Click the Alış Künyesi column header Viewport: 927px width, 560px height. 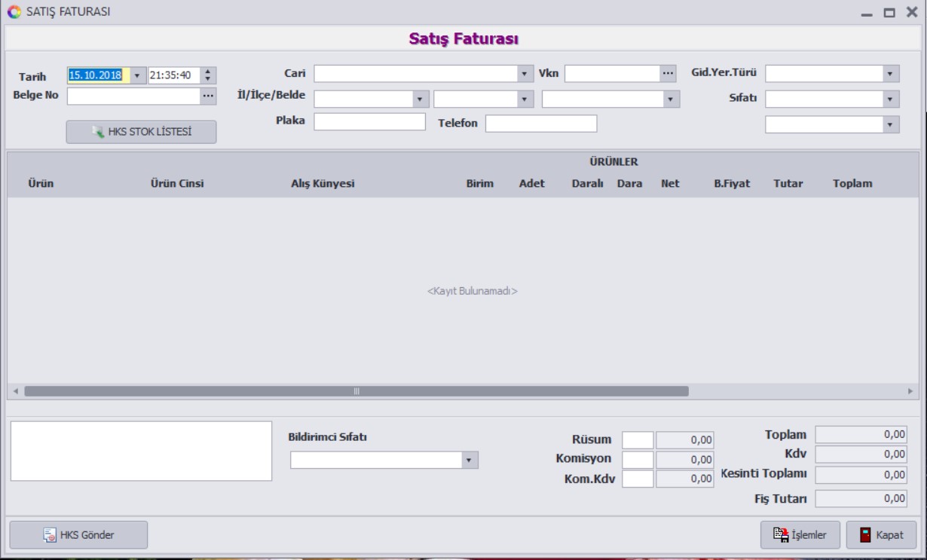pyautogui.click(x=323, y=183)
